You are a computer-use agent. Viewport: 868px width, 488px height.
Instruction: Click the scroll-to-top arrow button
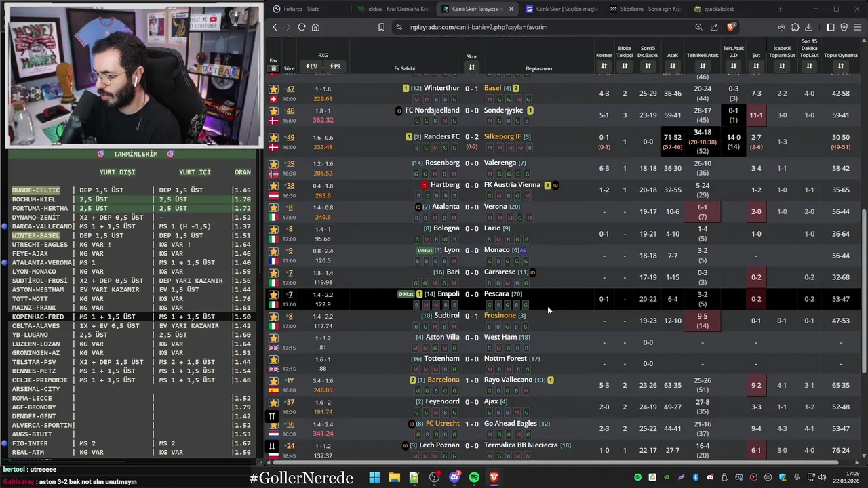[272, 416]
